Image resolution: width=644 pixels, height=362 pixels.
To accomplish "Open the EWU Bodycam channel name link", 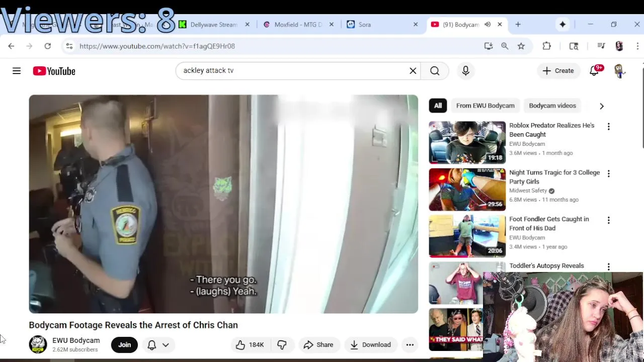I will click(76, 340).
